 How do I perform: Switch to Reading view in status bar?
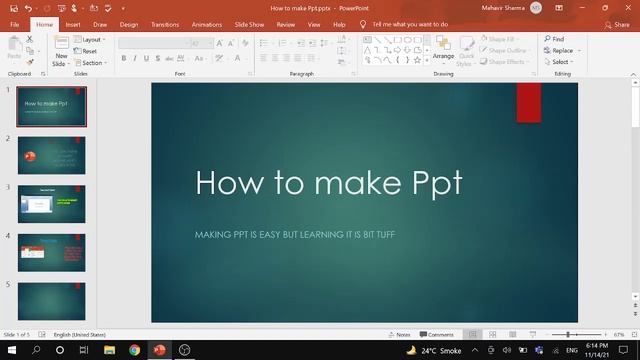(x=513, y=335)
